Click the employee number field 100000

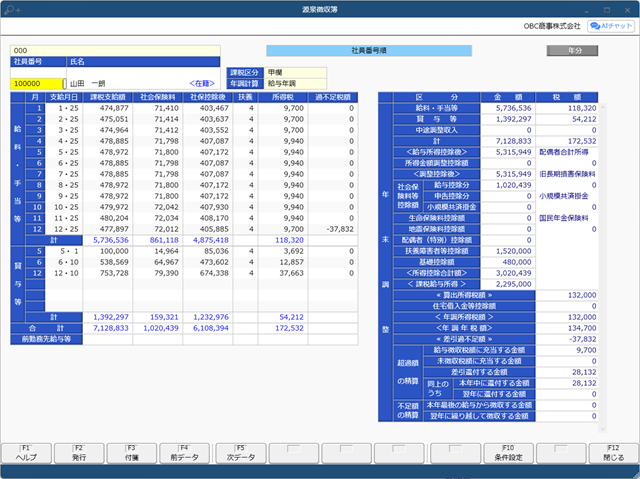pyautogui.click(x=36, y=84)
